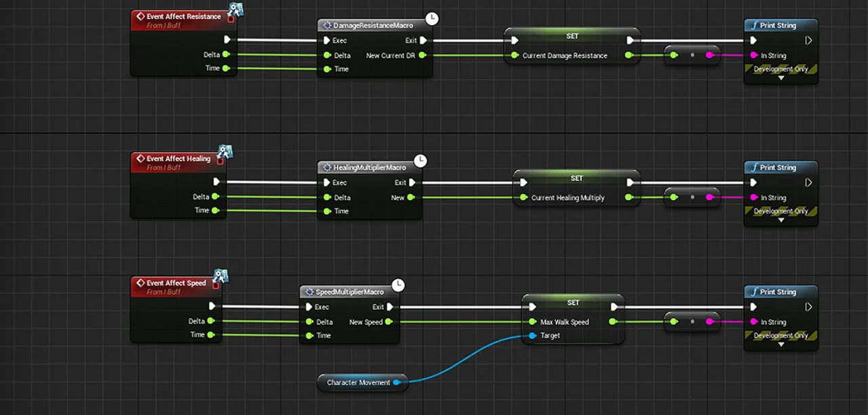Click the Time input pin on DamageResistanceMacro
Viewport: 868px width, 415px height.
(328, 69)
